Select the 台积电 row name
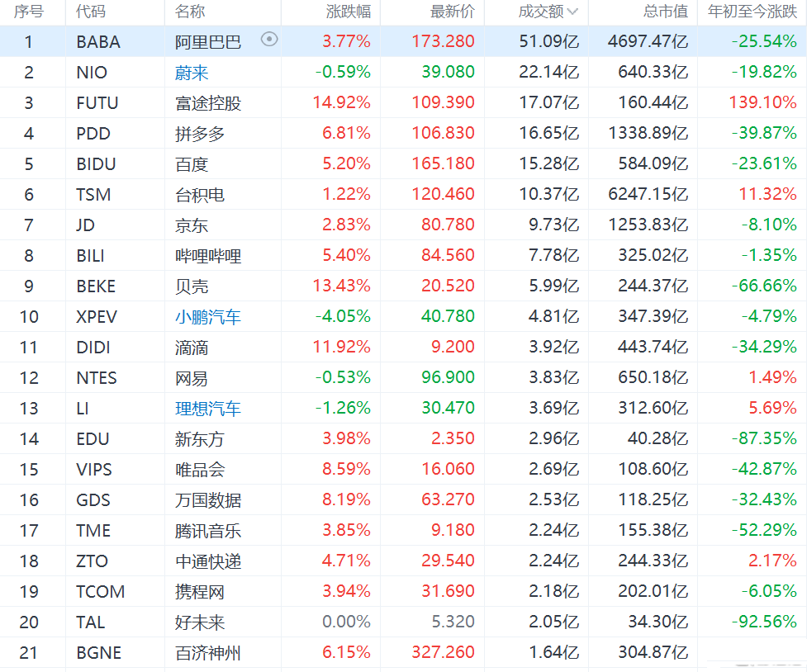This screenshot has height=672, width=807. (x=200, y=195)
